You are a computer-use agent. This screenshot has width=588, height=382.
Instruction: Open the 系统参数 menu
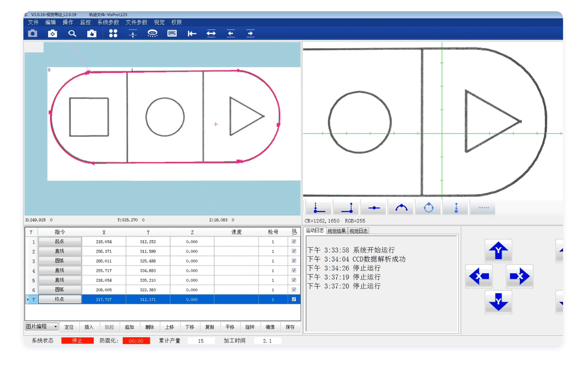(108, 22)
